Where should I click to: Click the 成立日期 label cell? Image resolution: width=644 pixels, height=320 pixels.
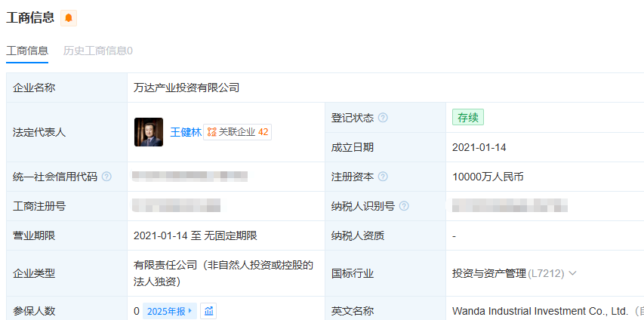[385, 147]
